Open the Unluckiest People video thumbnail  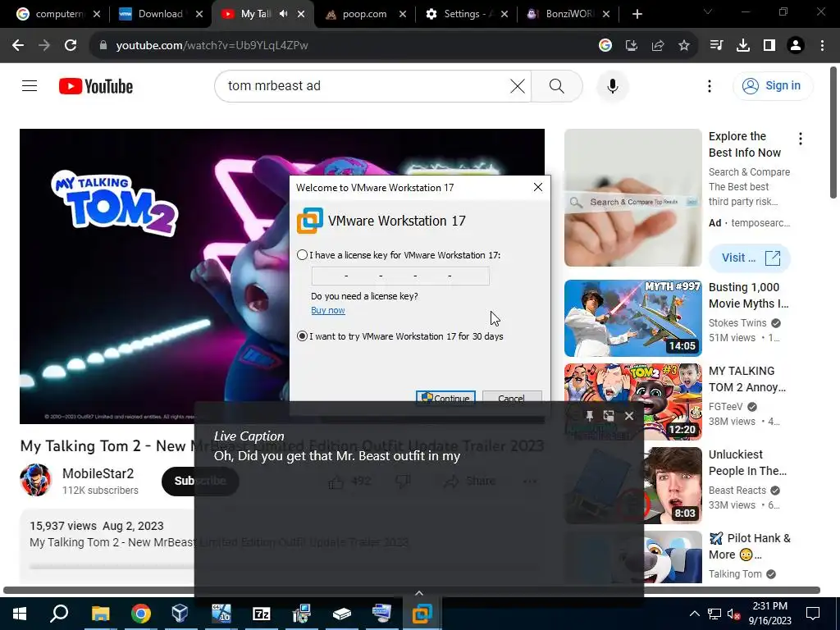(x=632, y=486)
